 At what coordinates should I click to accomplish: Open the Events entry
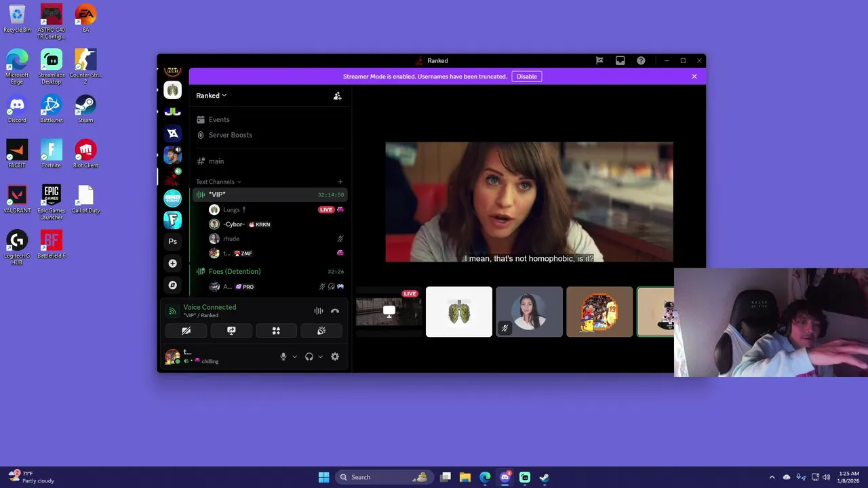pyautogui.click(x=270, y=120)
